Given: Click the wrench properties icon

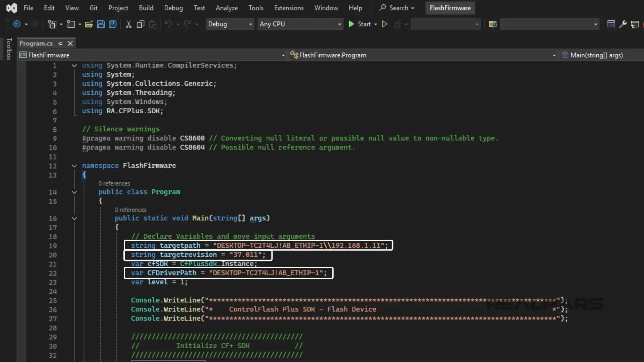Looking at the screenshot, I should 623,24.
